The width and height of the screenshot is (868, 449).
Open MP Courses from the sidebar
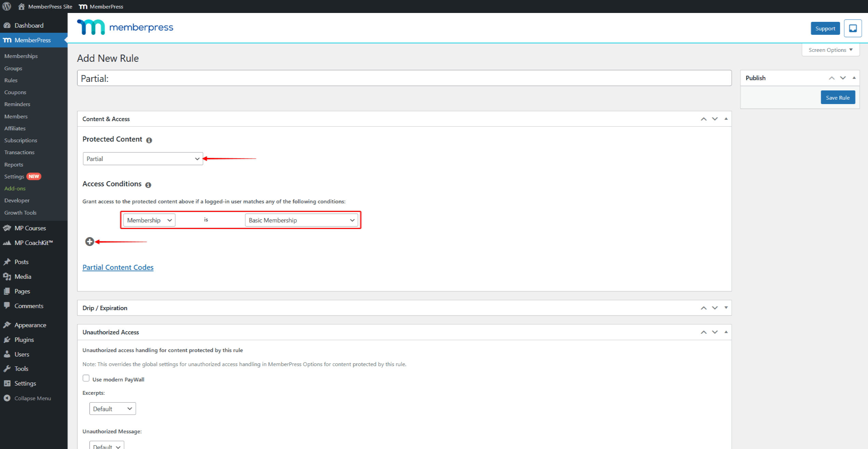coord(30,228)
